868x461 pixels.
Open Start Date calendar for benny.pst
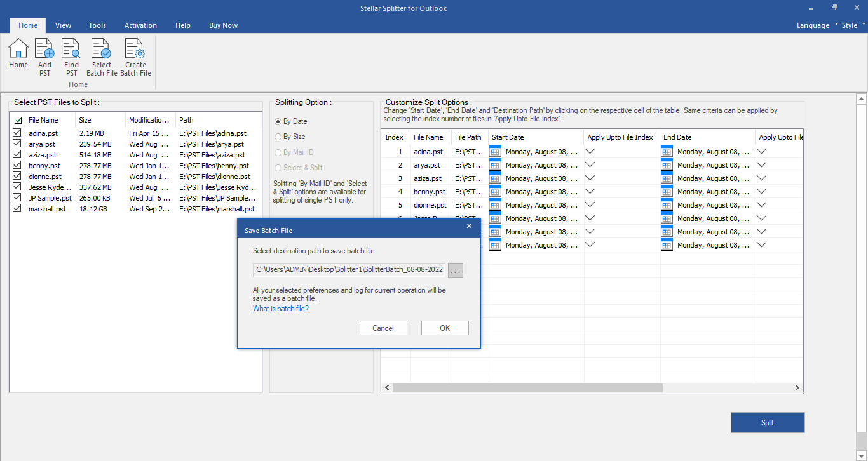496,192
